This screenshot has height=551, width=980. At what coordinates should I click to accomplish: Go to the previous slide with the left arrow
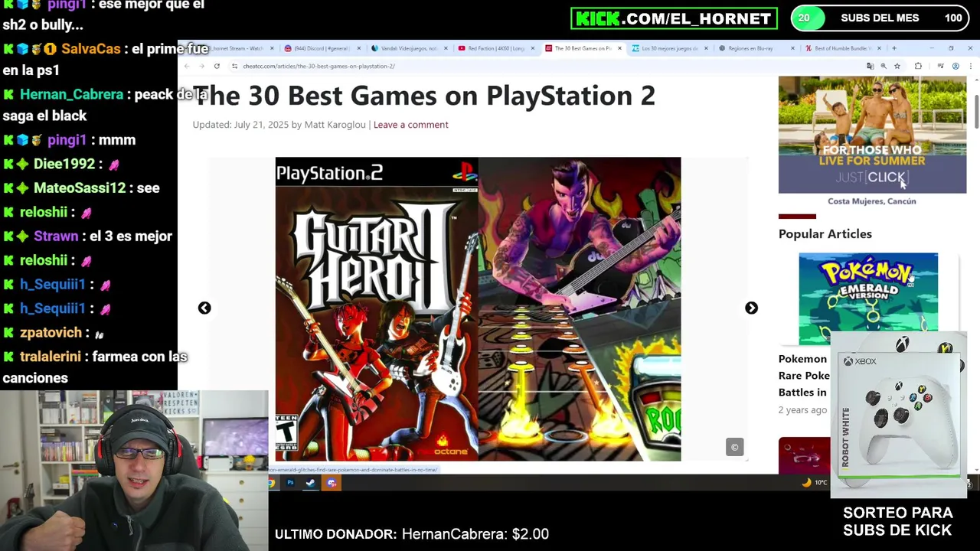coord(204,308)
